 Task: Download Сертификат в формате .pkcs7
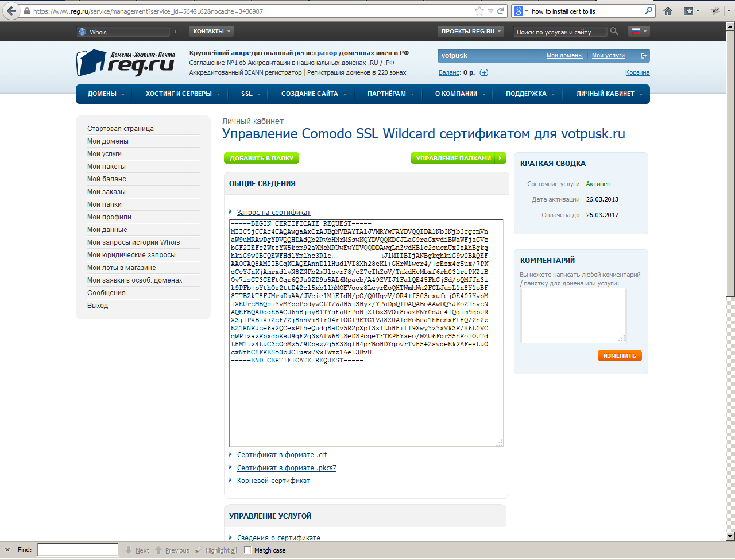[x=287, y=468]
